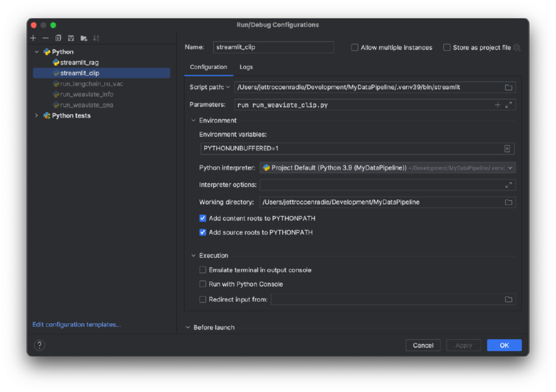Screen dimensions: 556x392
Task: Open the environment variables editor icon
Action: 507,149
